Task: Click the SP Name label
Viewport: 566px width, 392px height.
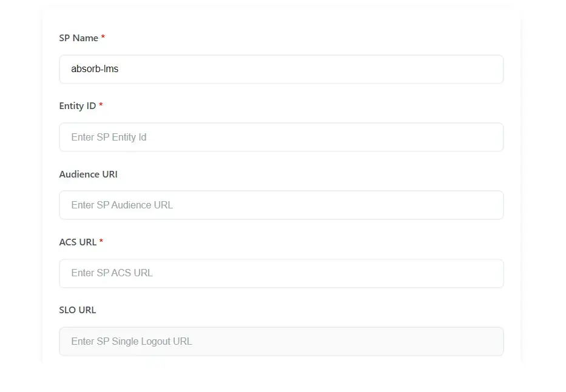Action: [77, 38]
